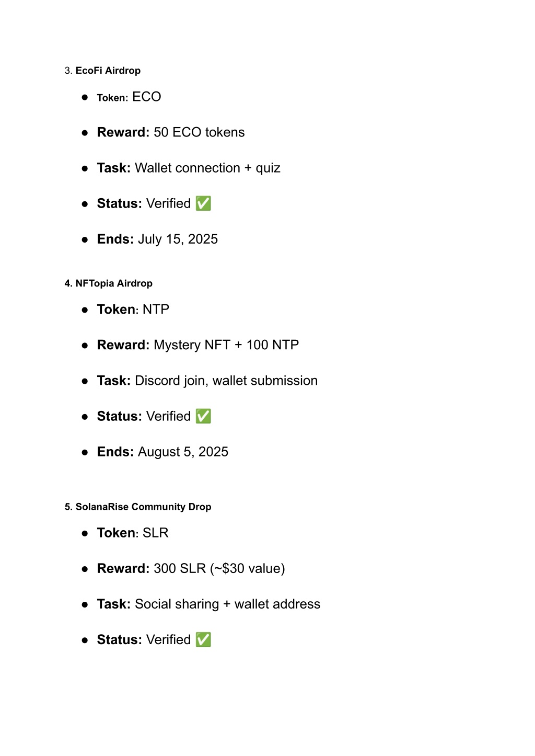Click the bullet before 'Ends: August 5'
Image resolution: width=535 pixels, height=756 pixels.
[85, 452]
